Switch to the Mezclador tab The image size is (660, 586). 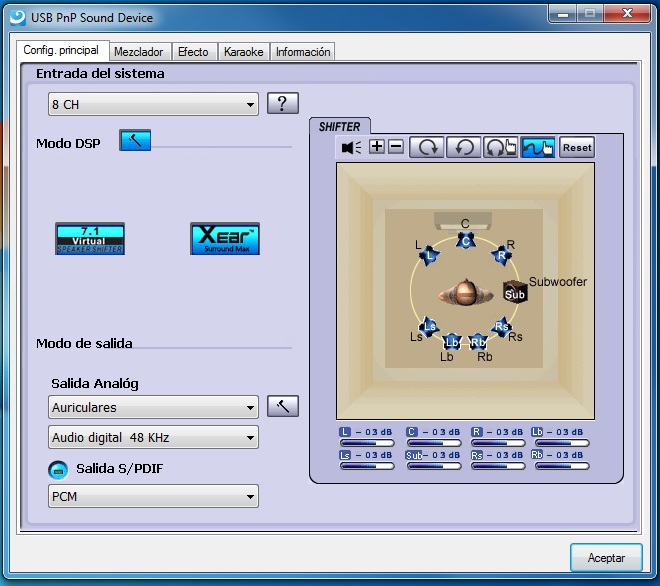pyautogui.click(x=139, y=52)
